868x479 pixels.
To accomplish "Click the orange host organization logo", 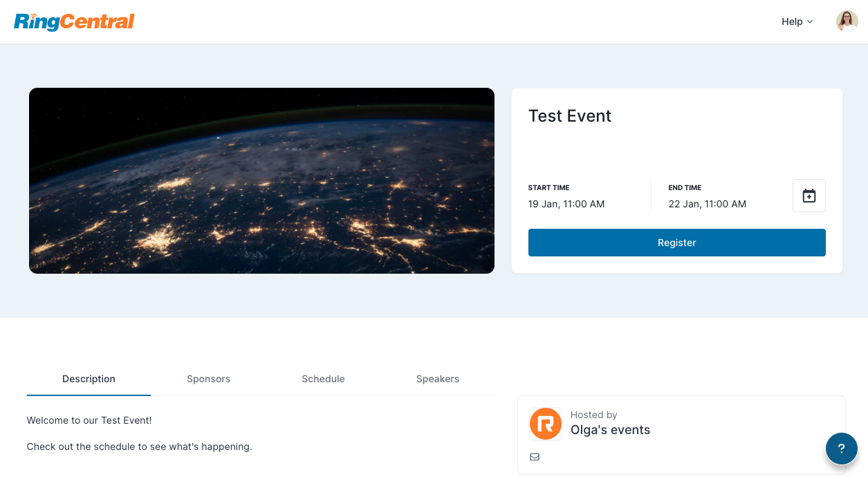I will pyautogui.click(x=546, y=424).
